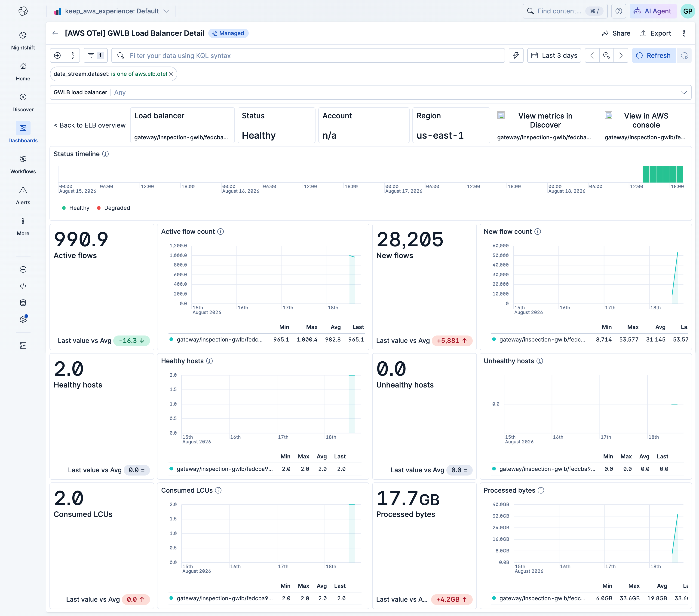Image resolution: width=699 pixels, height=616 pixels.
Task: Open the GP user avatar menu
Action: point(688,11)
